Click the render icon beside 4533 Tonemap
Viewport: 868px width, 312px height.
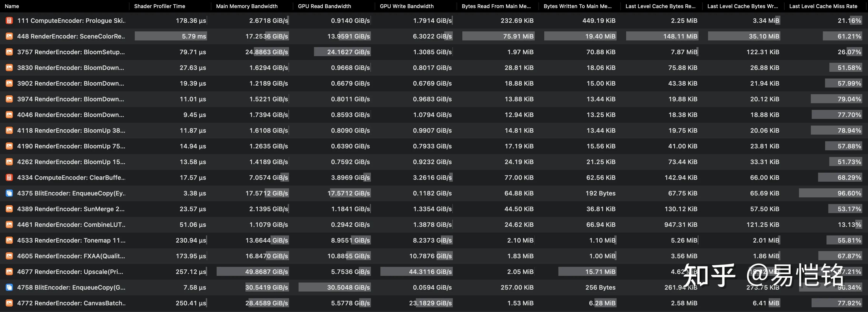coord(9,240)
